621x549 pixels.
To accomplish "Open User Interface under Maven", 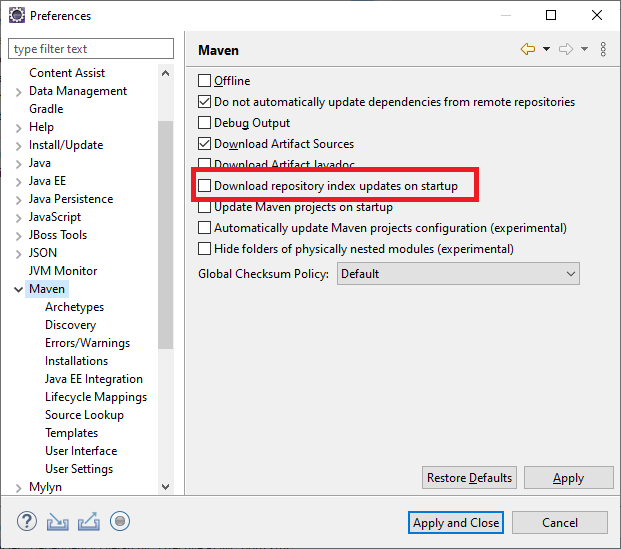I will [81, 451].
